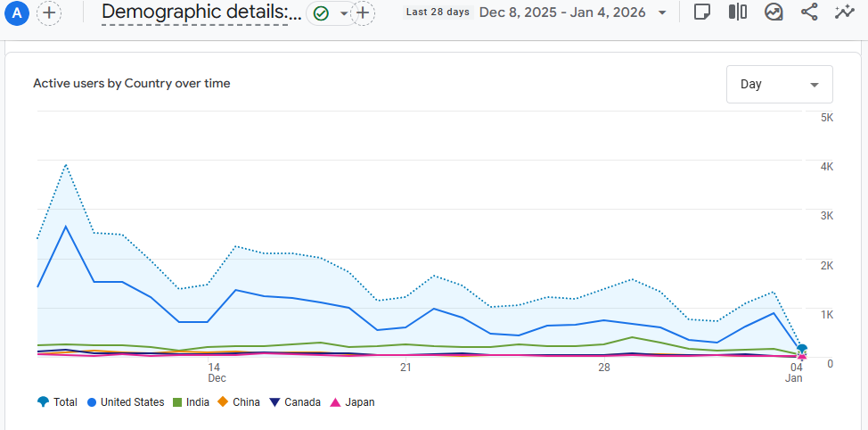Click the green check report status icon
Image resolution: width=868 pixels, height=430 pixels.
[x=321, y=13]
